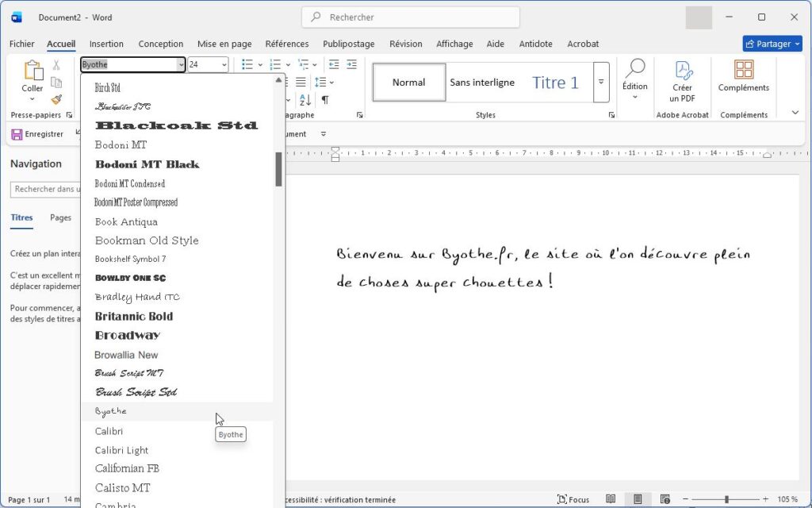Viewport: 812px width, 508px height.
Task: Click the Rechercher search box
Action: click(x=411, y=17)
